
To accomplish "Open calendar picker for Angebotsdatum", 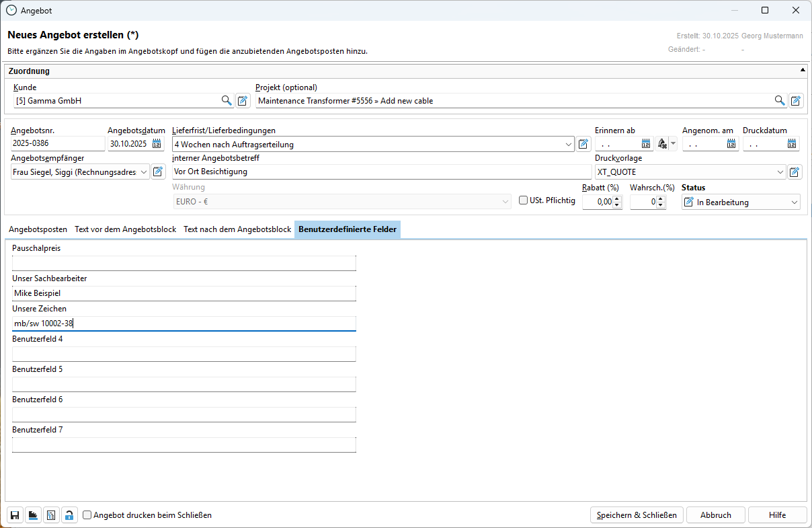I will pyautogui.click(x=157, y=144).
